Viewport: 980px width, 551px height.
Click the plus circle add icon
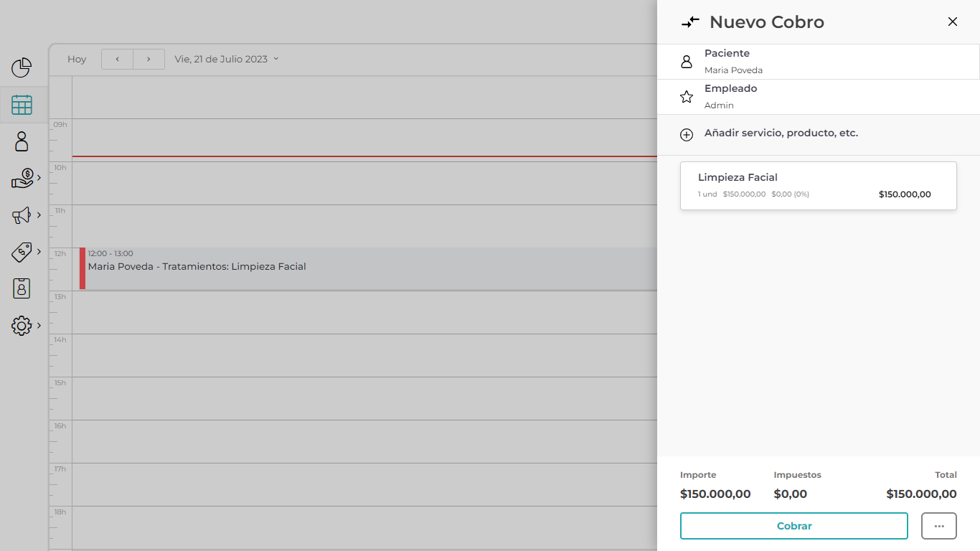tap(687, 135)
